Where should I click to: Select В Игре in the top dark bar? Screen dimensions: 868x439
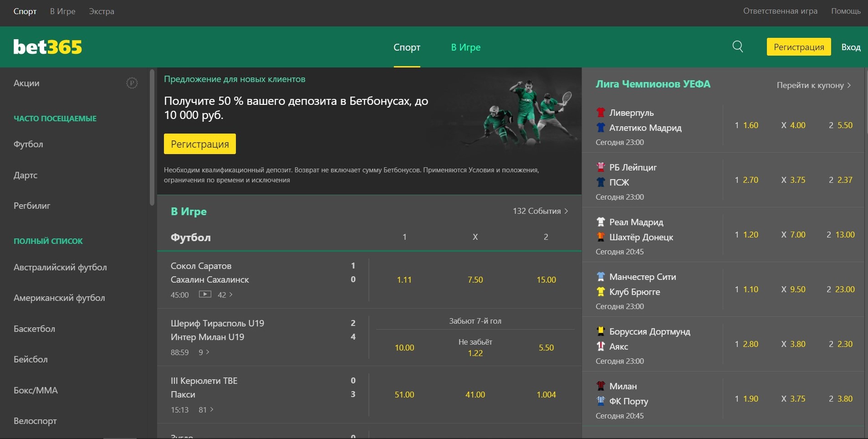pos(63,11)
